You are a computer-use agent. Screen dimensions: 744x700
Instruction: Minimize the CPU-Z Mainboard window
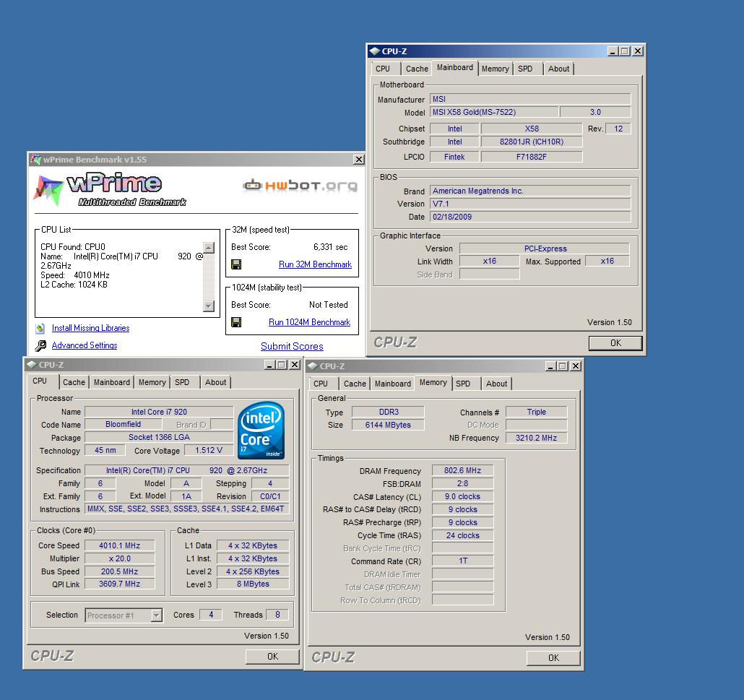[x=613, y=51]
